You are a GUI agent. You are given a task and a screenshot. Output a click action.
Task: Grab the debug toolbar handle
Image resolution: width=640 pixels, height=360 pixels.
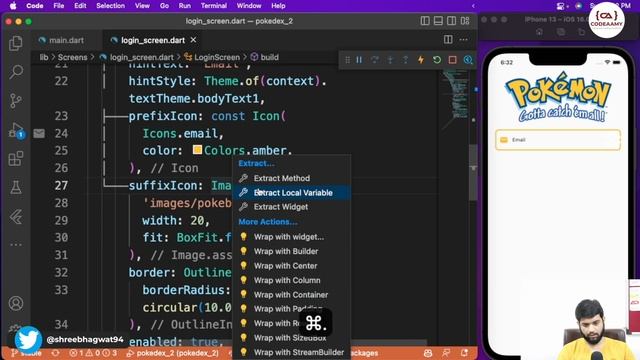click(x=347, y=60)
